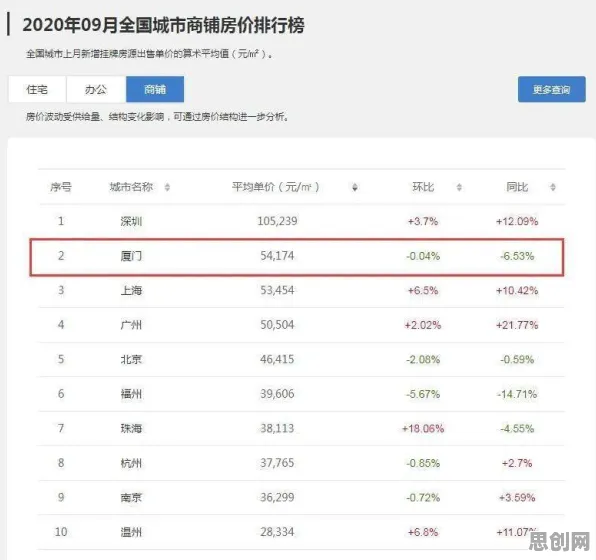
Task: Click price 54,174 for 厦门
Action: [x=277, y=256]
